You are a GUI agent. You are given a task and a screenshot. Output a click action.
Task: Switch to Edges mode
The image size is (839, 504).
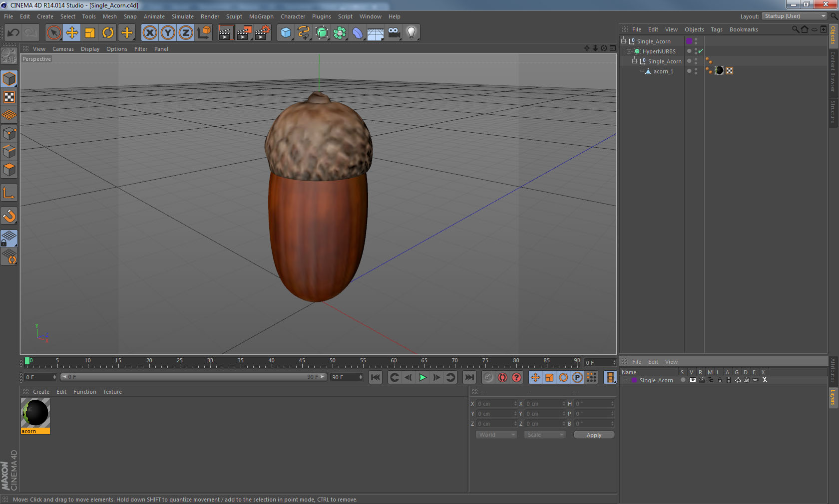coord(9,152)
